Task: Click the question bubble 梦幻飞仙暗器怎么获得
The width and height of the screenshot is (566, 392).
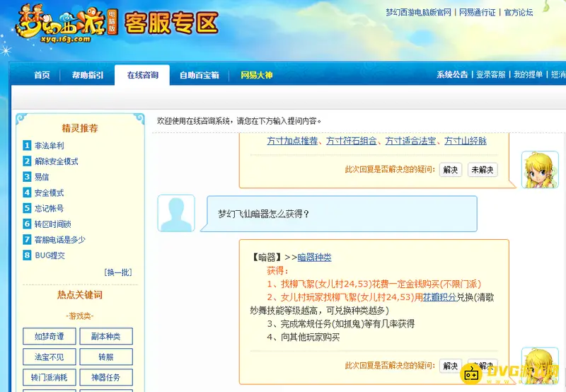Action: pos(340,214)
